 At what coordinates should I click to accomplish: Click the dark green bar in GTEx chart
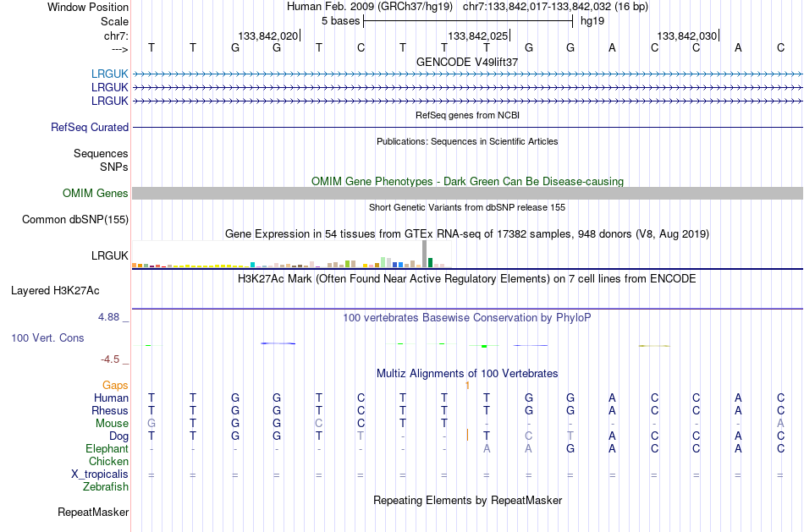(x=430, y=262)
